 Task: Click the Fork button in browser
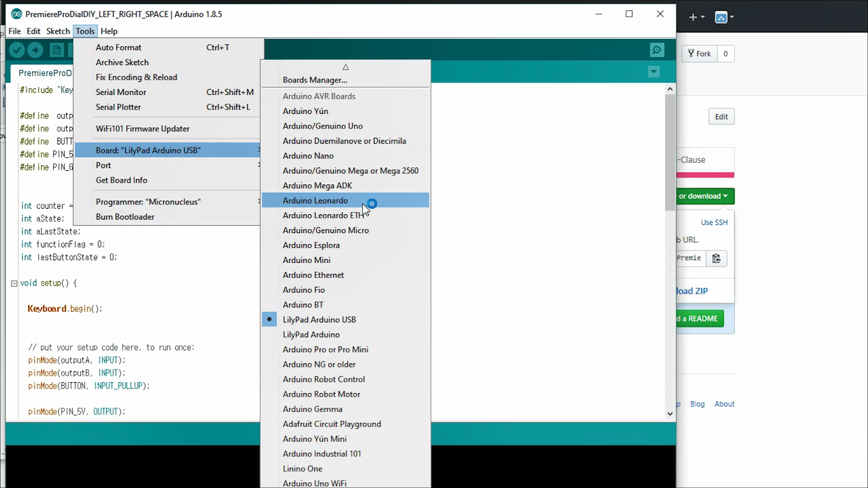(699, 54)
